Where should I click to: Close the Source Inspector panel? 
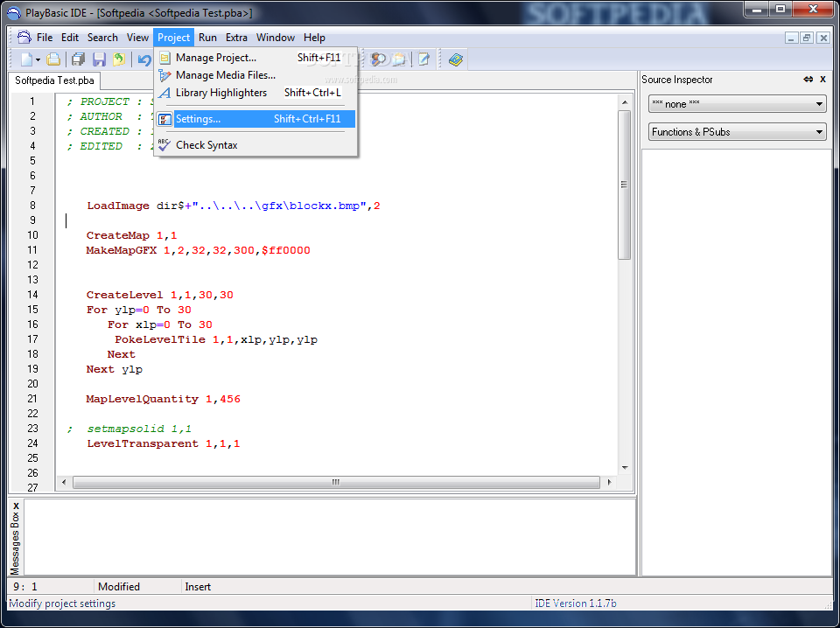click(822, 80)
